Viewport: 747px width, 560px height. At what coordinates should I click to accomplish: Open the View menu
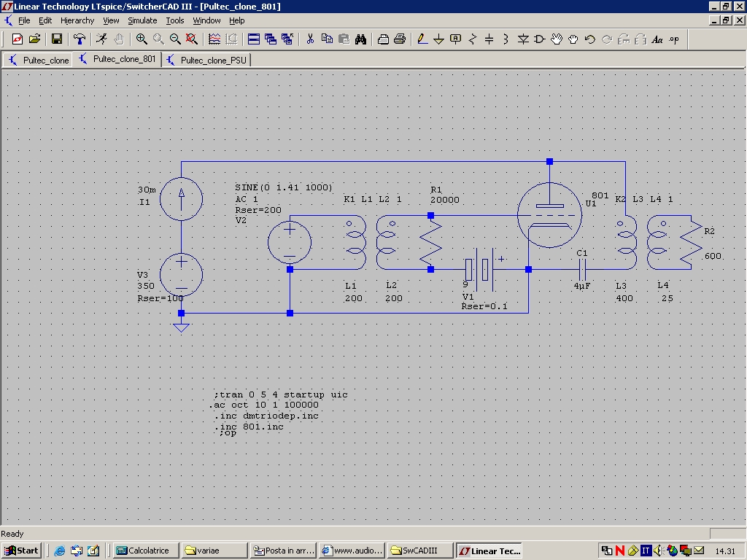[111, 20]
